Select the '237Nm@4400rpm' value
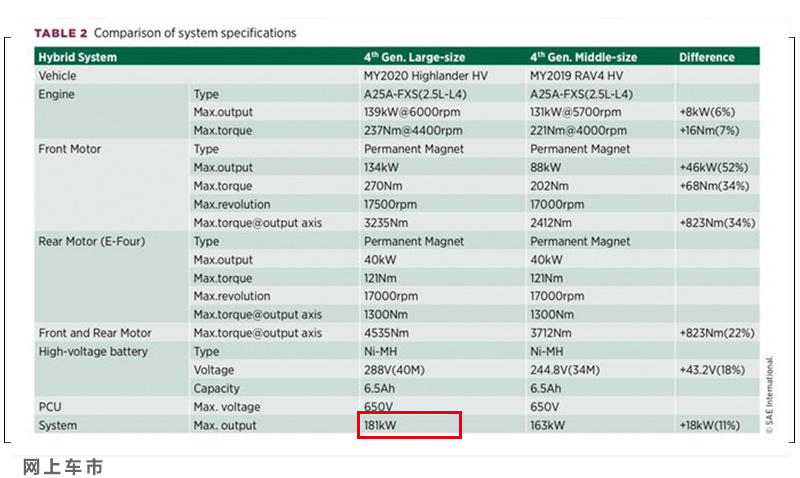Screen dimensions: 800x478 [x=413, y=131]
